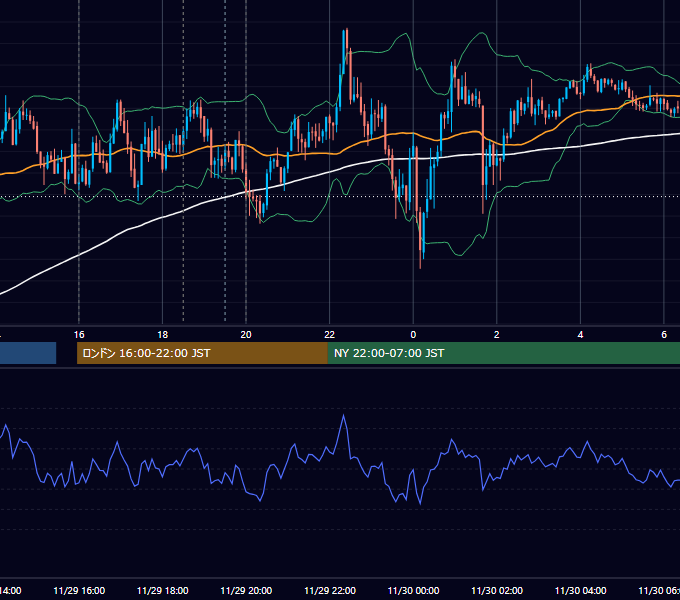Click the ロンドン 16:00-22:00 JST session bar
The width and height of the screenshot is (680, 600).
(202, 353)
